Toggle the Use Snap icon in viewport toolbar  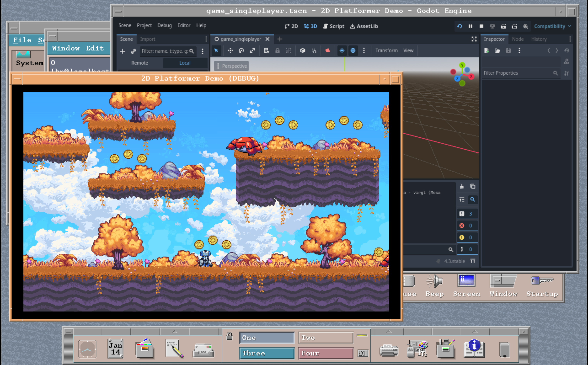click(x=314, y=50)
